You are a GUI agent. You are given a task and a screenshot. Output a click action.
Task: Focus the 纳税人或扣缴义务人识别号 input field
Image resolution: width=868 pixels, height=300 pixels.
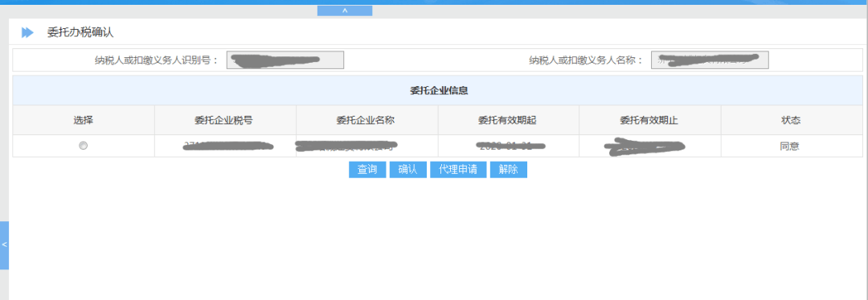click(285, 60)
